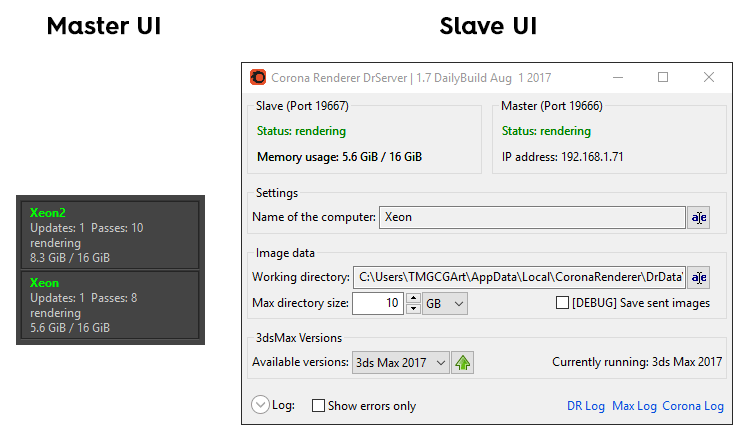Open the GB size unit dropdown
The image size is (750, 440).
click(x=445, y=303)
